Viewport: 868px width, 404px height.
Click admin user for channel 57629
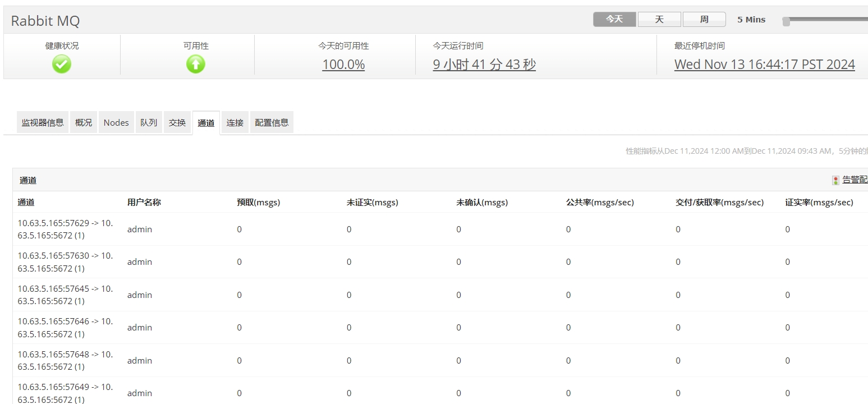[x=140, y=229]
